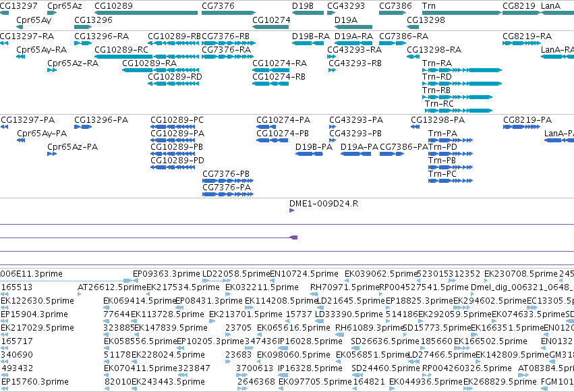Select the CG10274 gene feature

pyautogui.click(x=270, y=27)
